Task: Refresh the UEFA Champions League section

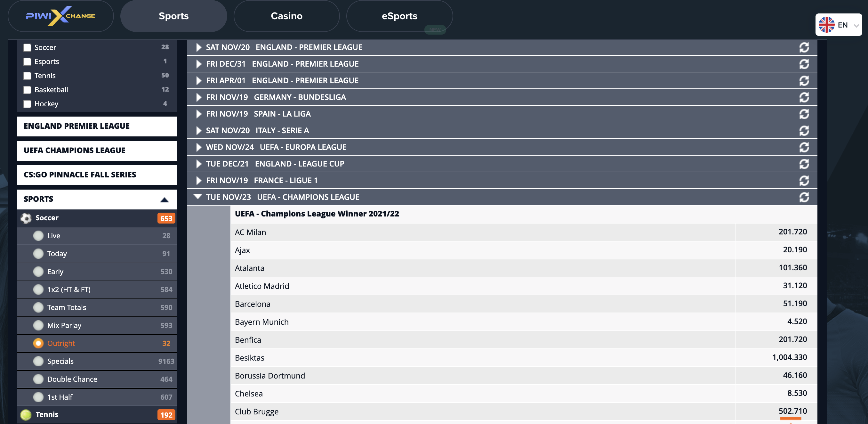Action: [804, 197]
